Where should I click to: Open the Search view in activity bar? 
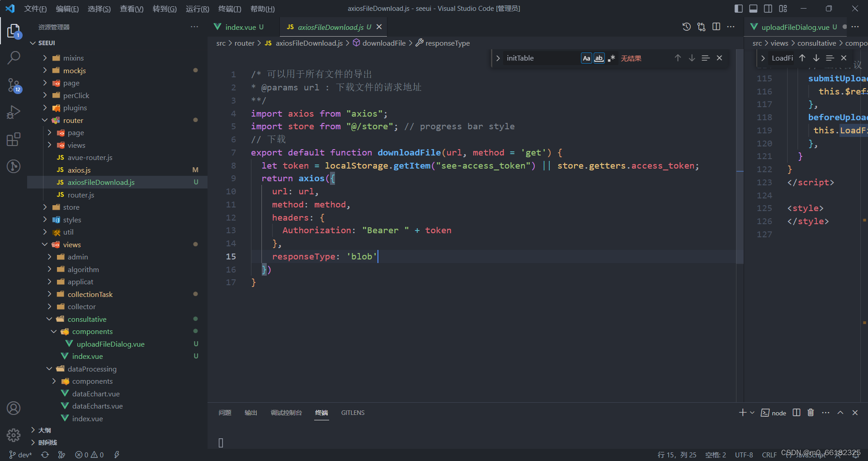click(x=14, y=57)
